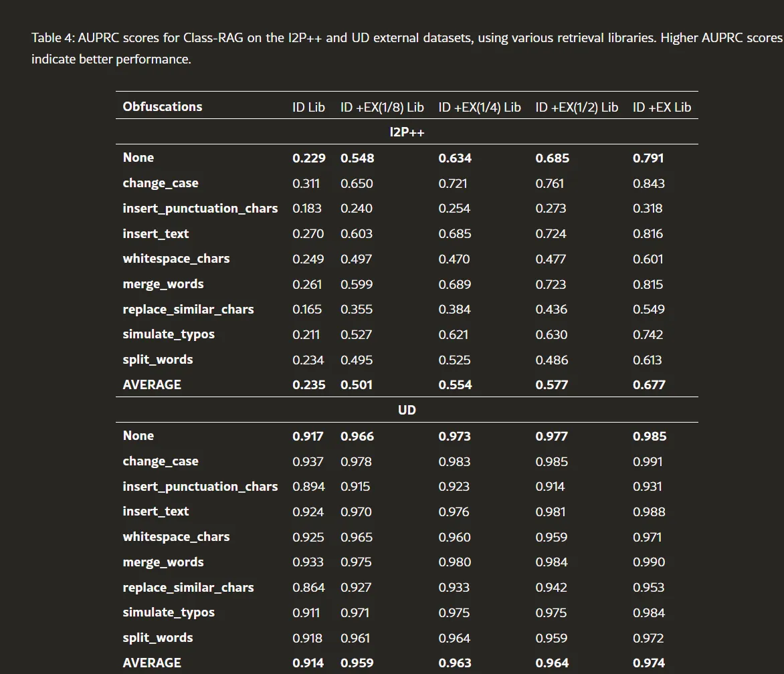Viewport: 784px width, 674px height.
Task: Select the I2P++ whitespace_chars row label
Action: (x=177, y=259)
